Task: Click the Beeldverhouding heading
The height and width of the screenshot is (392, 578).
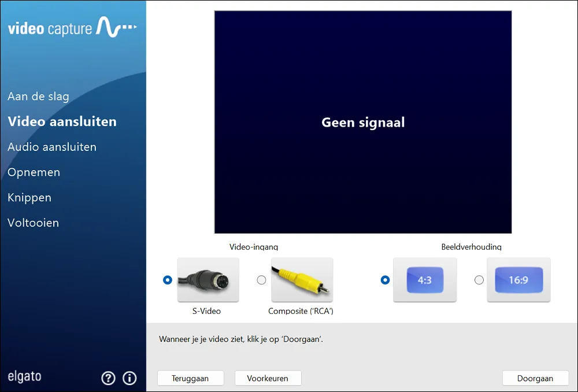Action: pyautogui.click(x=472, y=247)
